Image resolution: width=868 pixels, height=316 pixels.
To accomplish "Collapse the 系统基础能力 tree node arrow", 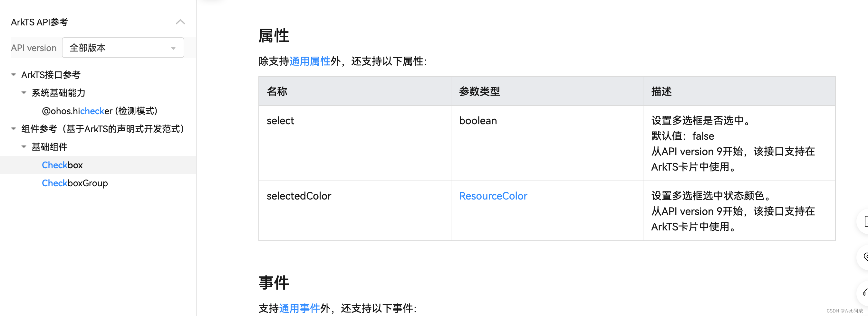I will pos(24,93).
